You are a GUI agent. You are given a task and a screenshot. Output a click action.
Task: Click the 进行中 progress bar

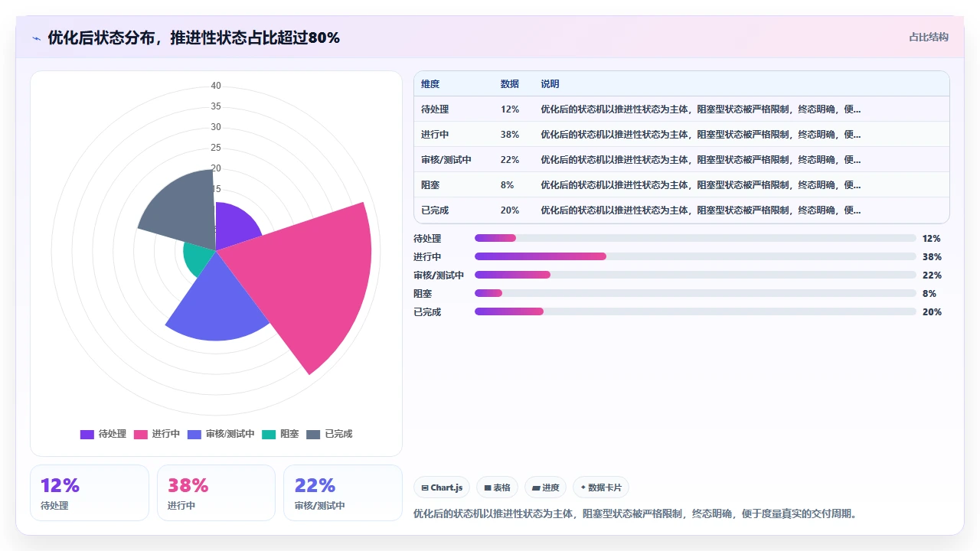(x=695, y=256)
